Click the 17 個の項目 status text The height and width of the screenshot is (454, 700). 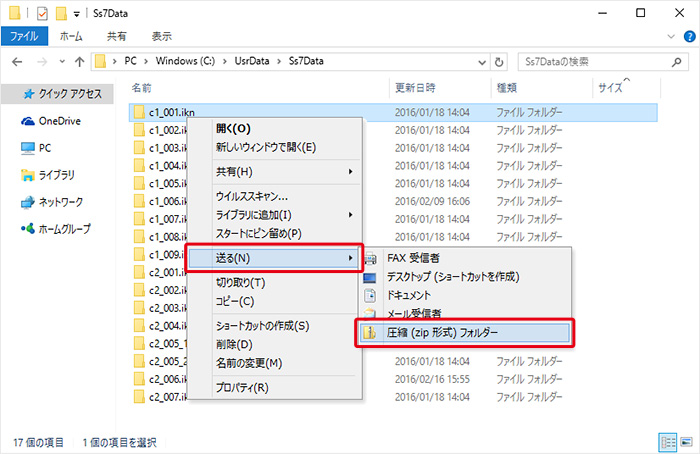tap(38, 443)
